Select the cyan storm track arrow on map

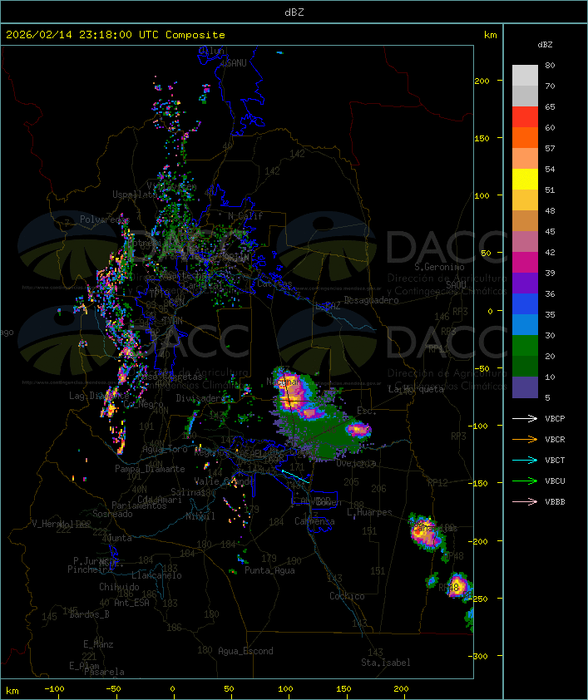[295, 476]
